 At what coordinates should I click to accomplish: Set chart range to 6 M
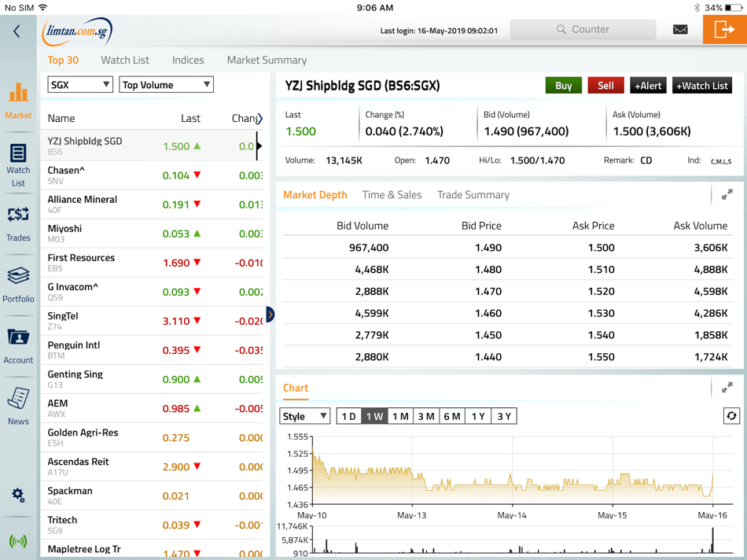[x=451, y=416]
